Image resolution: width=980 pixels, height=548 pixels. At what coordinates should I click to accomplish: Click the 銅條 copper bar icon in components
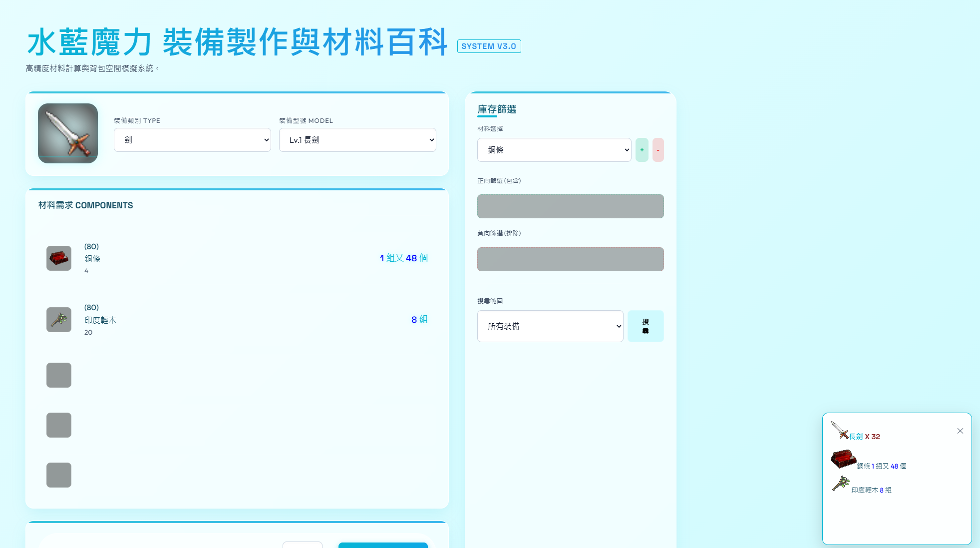pyautogui.click(x=59, y=258)
